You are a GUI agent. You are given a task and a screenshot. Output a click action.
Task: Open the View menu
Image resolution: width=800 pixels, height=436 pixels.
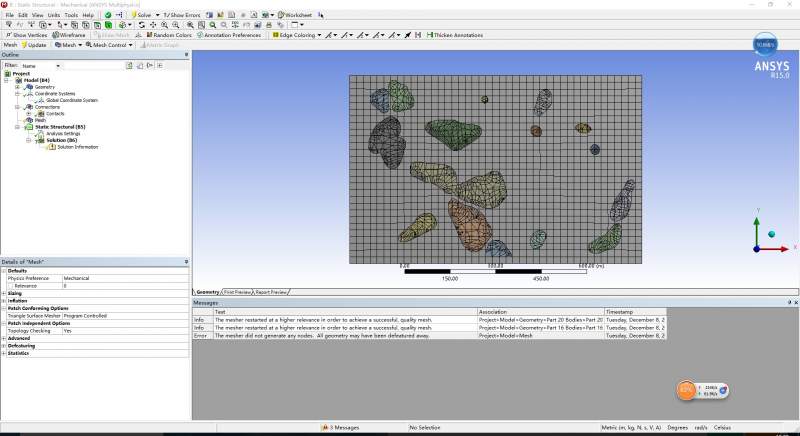[38, 15]
